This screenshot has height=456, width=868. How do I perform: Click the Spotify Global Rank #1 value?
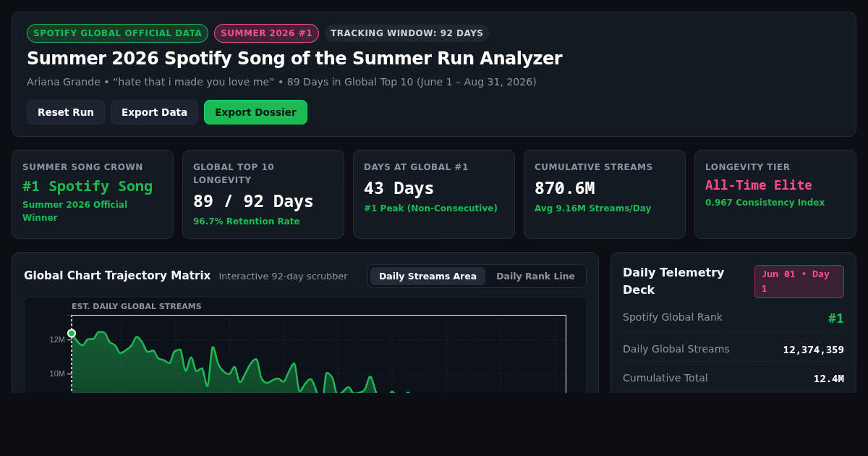click(835, 318)
